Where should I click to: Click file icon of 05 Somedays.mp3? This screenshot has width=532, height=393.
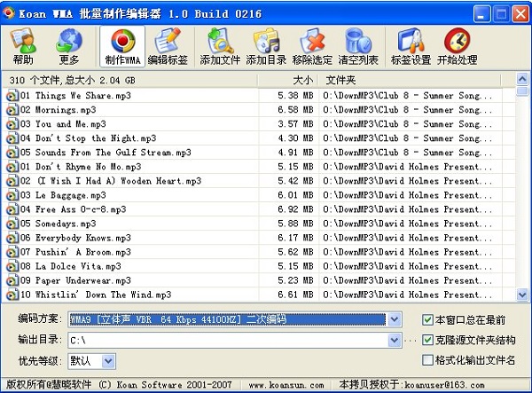tap(12, 224)
